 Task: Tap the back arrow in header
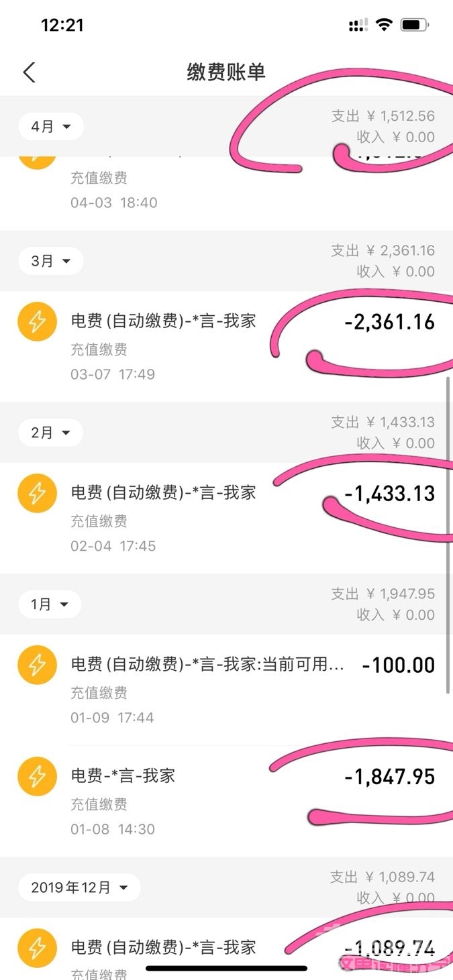tap(29, 72)
